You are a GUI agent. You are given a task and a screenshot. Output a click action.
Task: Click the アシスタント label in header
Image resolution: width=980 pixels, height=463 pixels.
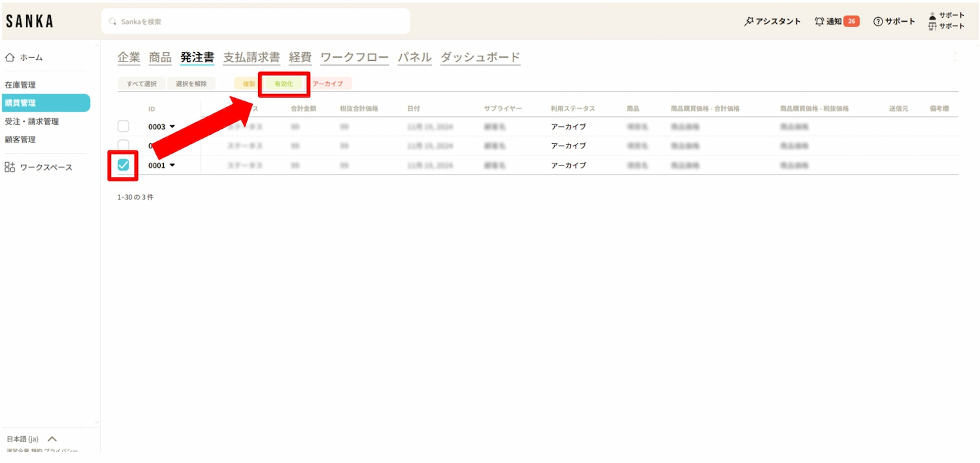pos(778,22)
